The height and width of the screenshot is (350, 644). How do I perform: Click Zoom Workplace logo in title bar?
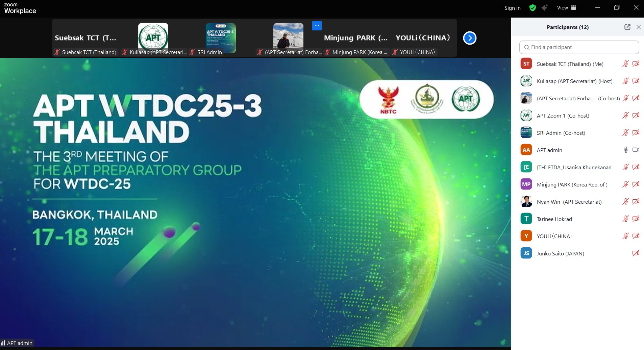20,8
